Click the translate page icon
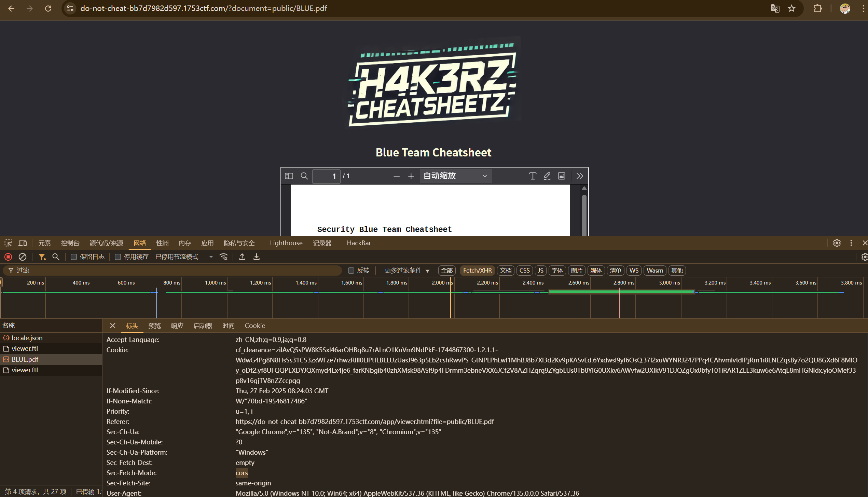 point(775,9)
